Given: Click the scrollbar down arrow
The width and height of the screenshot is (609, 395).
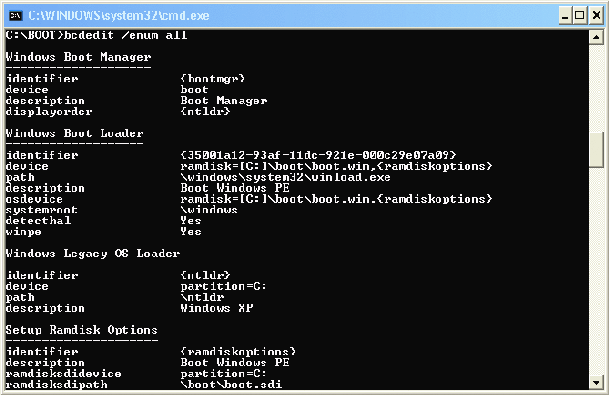Looking at the screenshot, I should coord(596,383).
